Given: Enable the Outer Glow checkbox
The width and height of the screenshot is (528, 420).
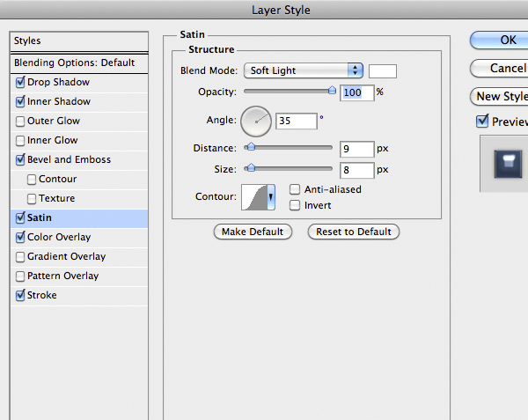Looking at the screenshot, I should [x=20, y=122].
